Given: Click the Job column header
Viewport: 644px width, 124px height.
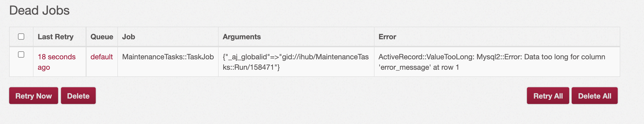Looking at the screenshot, I should [128, 37].
